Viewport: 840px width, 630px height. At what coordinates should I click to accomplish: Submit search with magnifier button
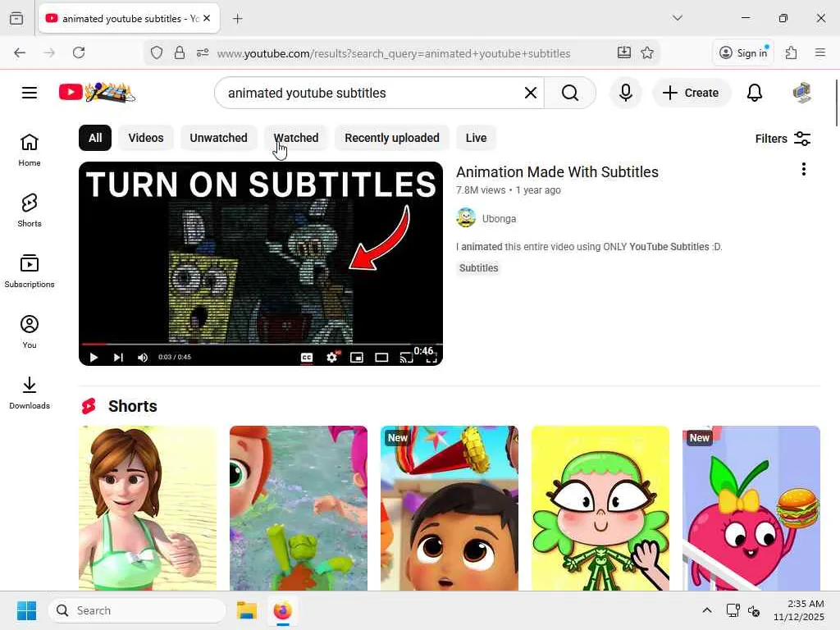[570, 93]
